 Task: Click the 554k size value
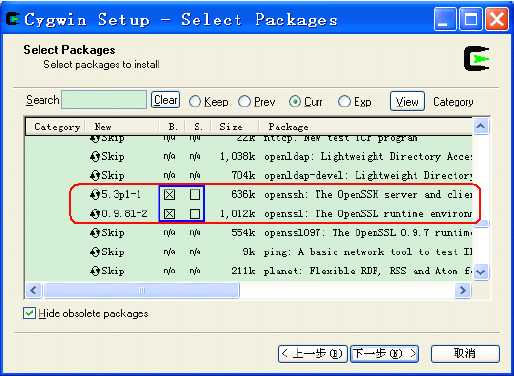tap(243, 233)
